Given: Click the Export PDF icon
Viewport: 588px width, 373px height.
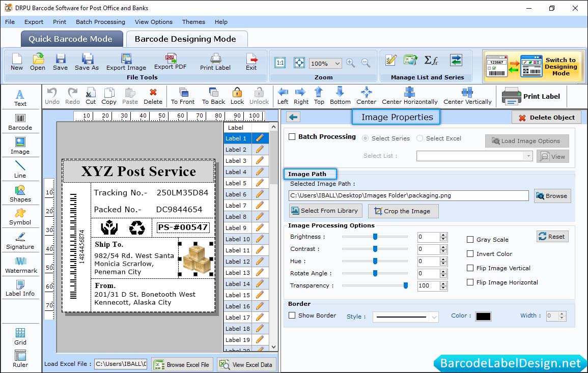Looking at the screenshot, I should [x=170, y=61].
